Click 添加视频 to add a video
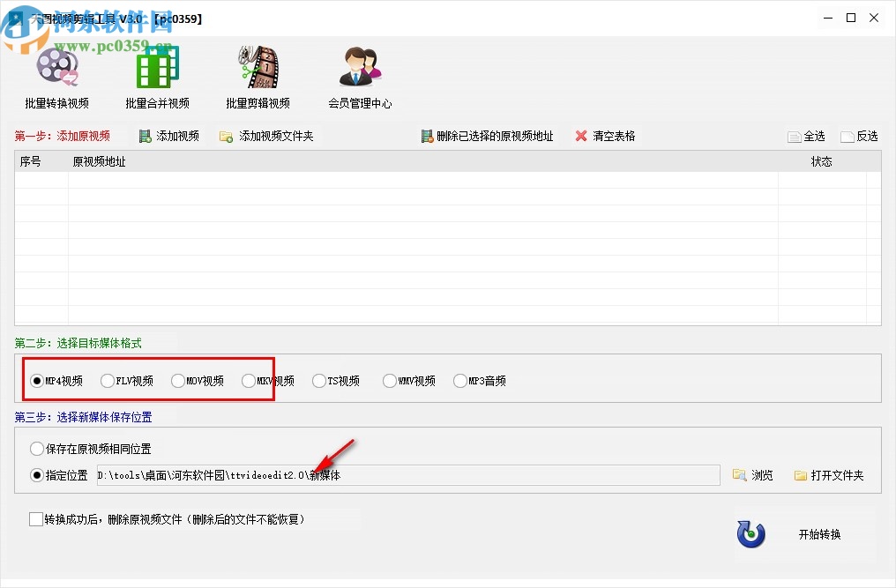This screenshot has width=896, height=588. 169,136
